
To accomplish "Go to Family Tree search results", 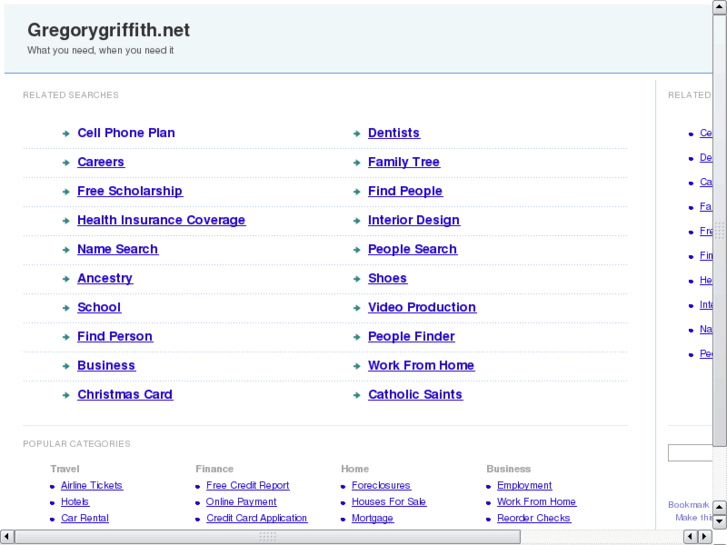I will 403,162.
